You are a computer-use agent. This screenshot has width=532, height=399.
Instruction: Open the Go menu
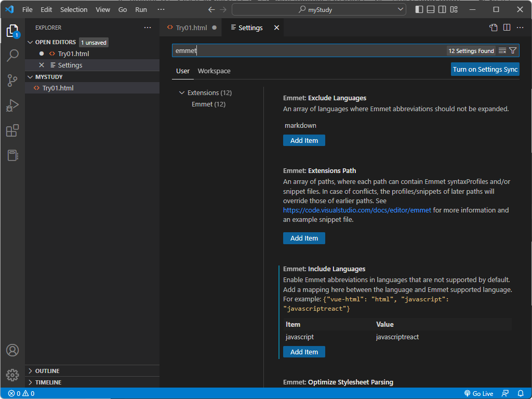click(x=123, y=9)
